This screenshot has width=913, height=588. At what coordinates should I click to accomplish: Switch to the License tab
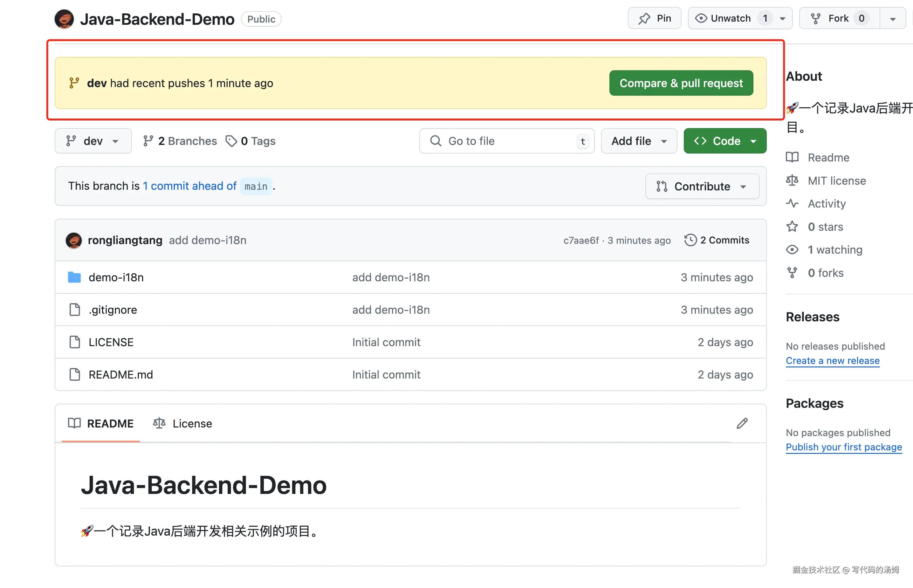tap(182, 423)
